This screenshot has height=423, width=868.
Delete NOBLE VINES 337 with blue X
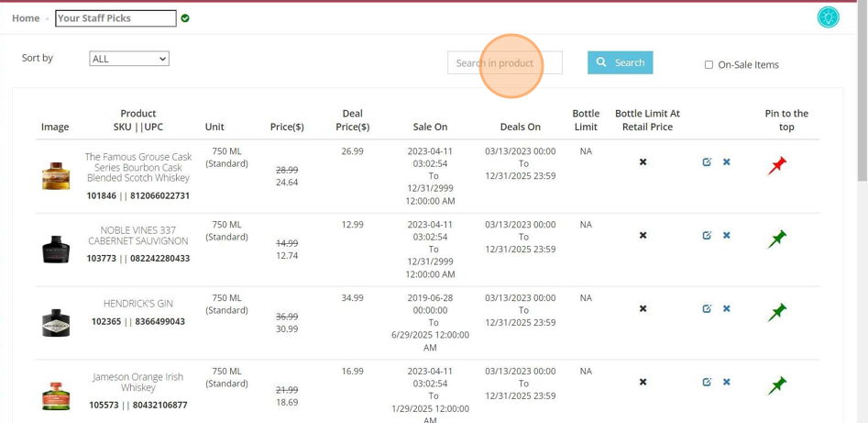coord(727,235)
